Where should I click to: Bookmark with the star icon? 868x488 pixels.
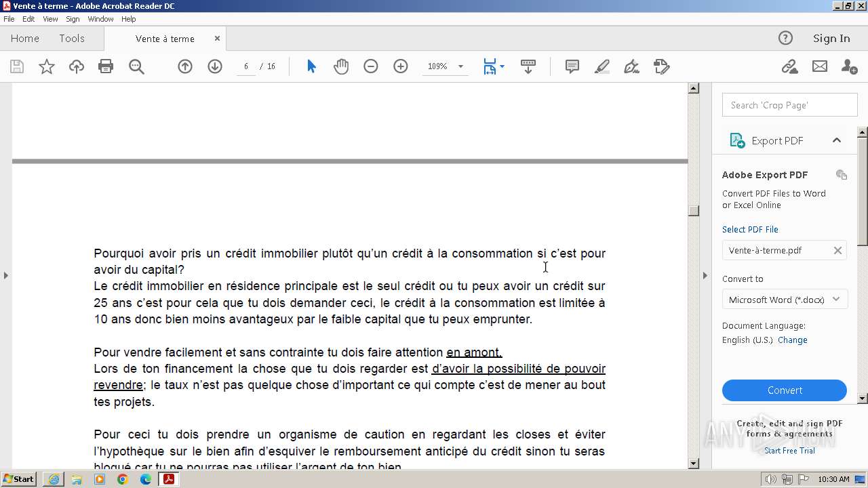[47, 66]
